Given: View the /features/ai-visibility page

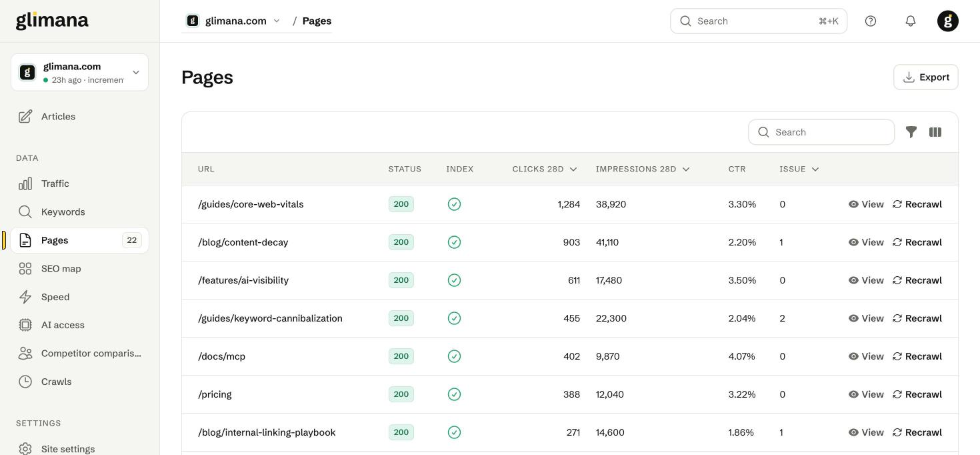Looking at the screenshot, I should (x=866, y=280).
